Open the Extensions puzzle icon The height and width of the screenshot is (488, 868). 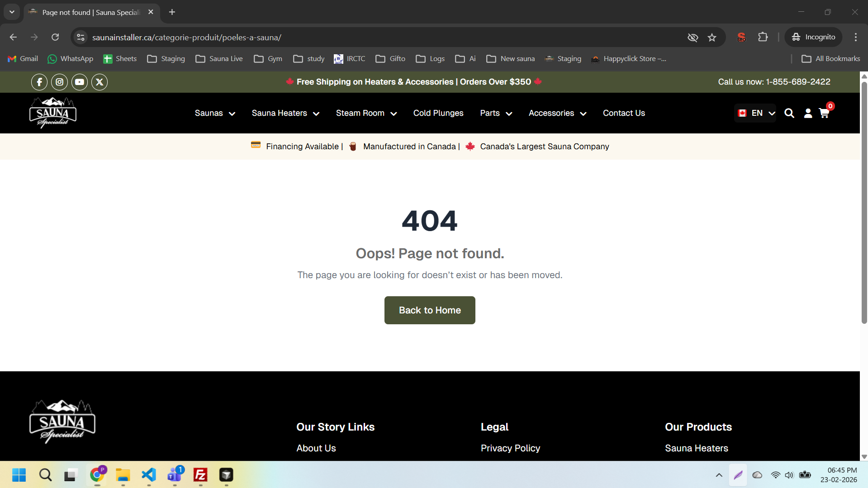pyautogui.click(x=763, y=37)
